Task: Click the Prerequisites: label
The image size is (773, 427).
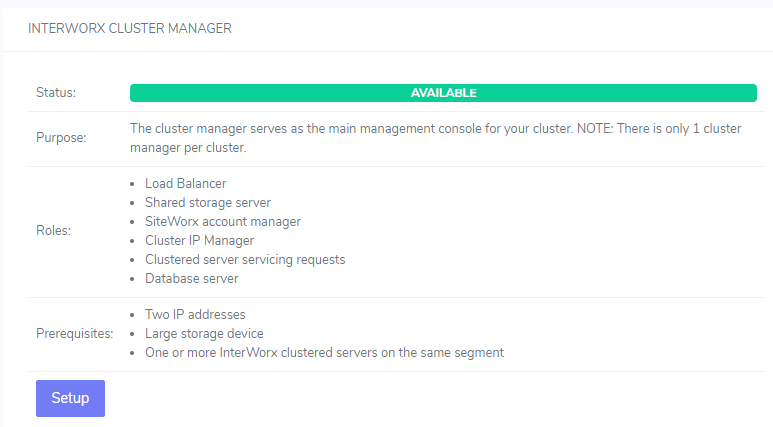Action: (x=74, y=333)
